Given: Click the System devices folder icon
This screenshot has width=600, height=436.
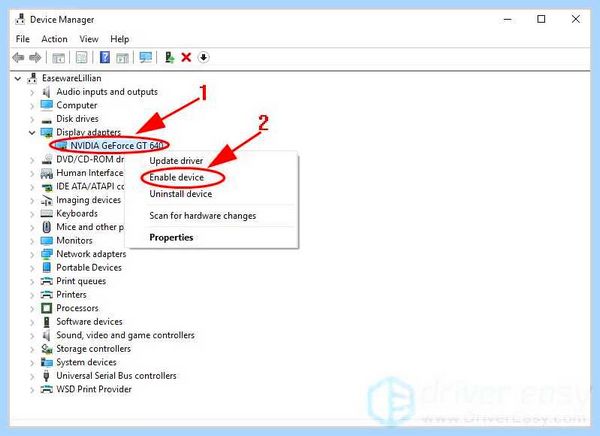Looking at the screenshot, I should 46,362.
